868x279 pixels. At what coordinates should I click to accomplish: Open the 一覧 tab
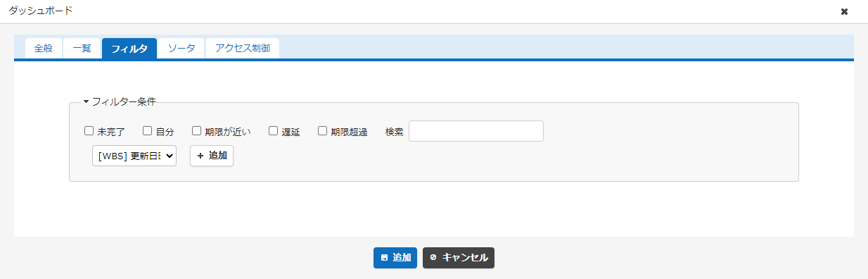coord(82,49)
